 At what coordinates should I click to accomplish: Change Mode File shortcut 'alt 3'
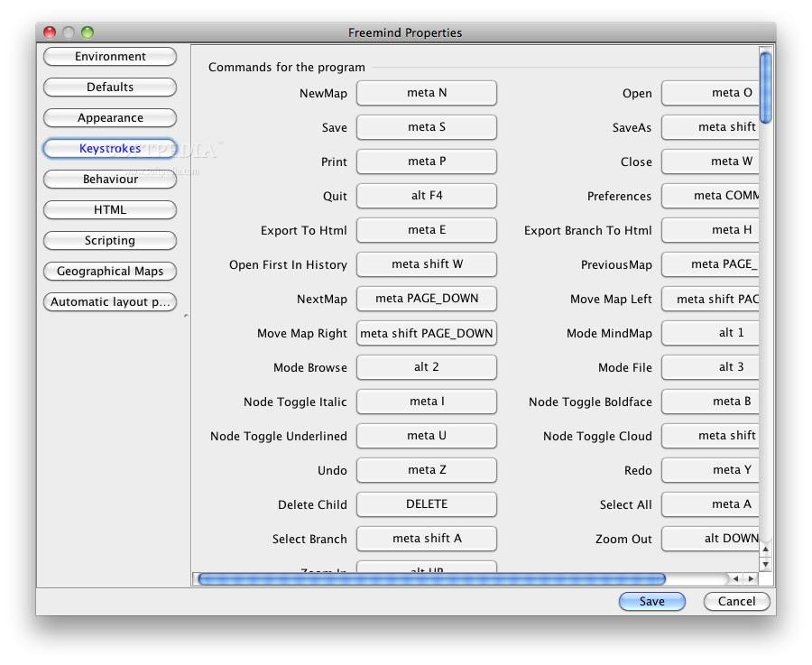coord(711,366)
